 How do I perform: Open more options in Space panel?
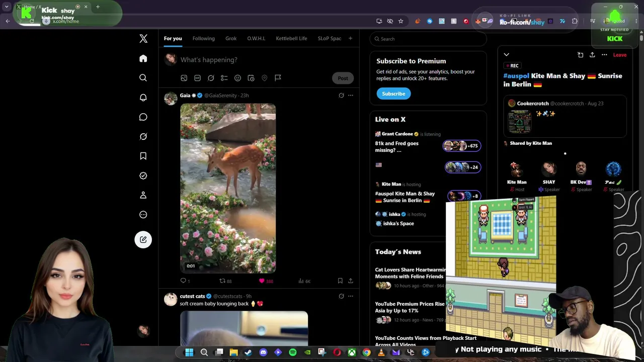pyautogui.click(x=604, y=55)
